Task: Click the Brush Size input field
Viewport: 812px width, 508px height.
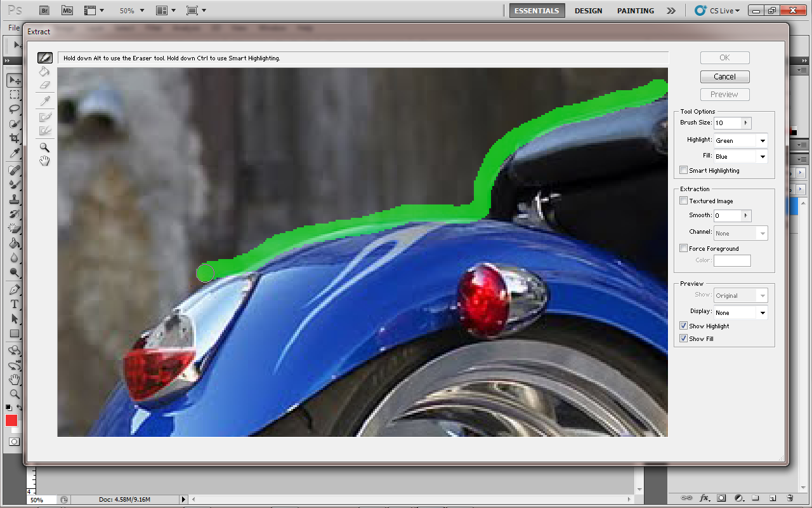Action: point(727,123)
